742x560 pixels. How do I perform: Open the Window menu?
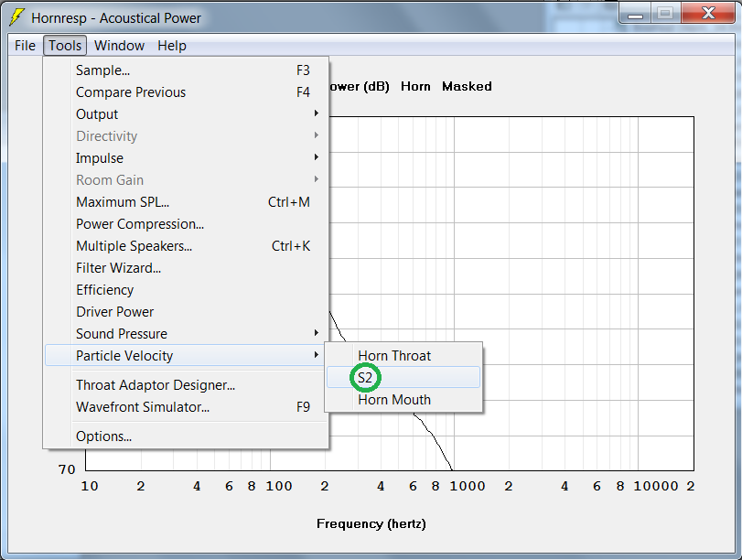click(119, 46)
